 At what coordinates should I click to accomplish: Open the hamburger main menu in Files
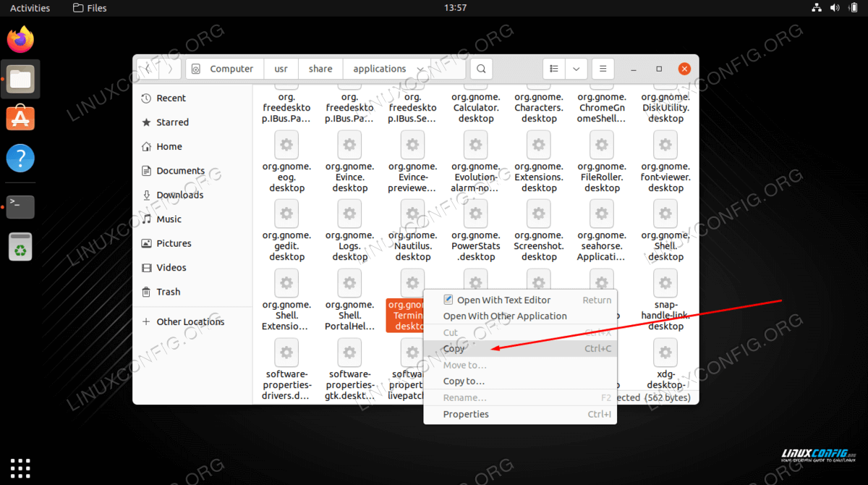[603, 69]
